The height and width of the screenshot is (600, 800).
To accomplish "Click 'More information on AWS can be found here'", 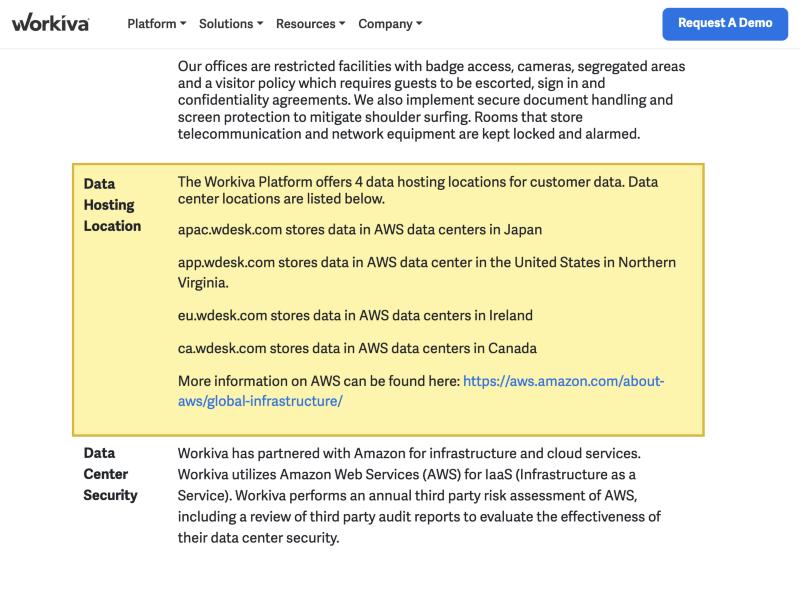I will 319,381.
